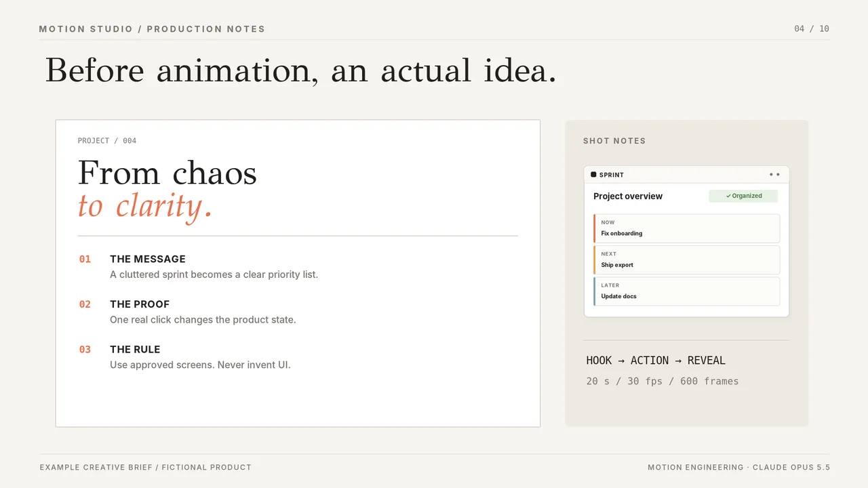868x488 pixels.
Task: Click the SPRINT app name label
Action: tap(612, 175)
